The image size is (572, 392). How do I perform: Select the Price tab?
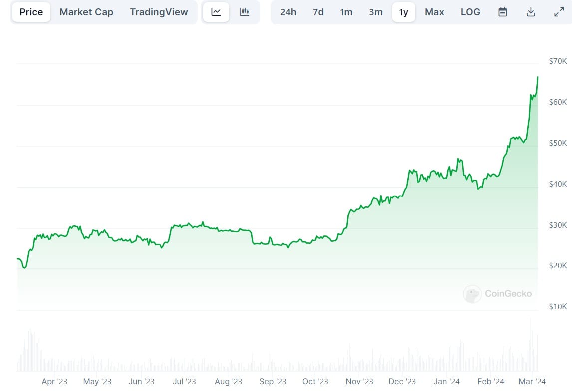point(31,11)
